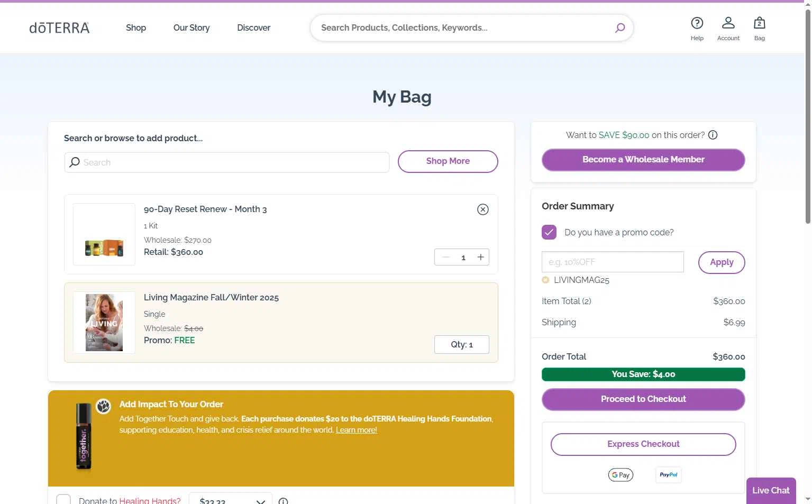
Task: Open the Live Chat widget
Action: coord(771,490)
